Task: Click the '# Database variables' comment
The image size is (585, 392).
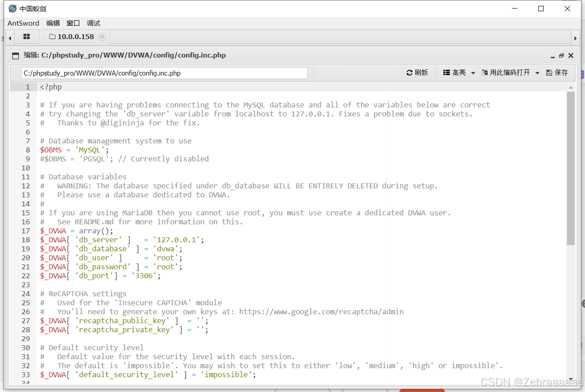Action: (83, 177)
